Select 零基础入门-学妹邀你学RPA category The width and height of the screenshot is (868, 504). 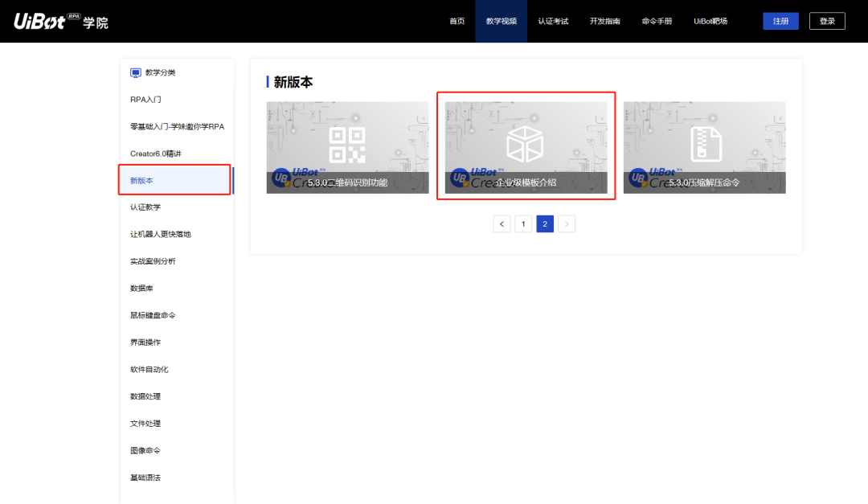pos(177,126)
